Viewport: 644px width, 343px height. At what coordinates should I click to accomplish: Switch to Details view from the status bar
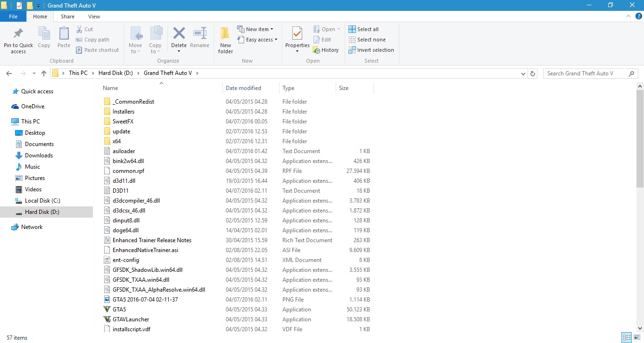click(x=627, y=337)
